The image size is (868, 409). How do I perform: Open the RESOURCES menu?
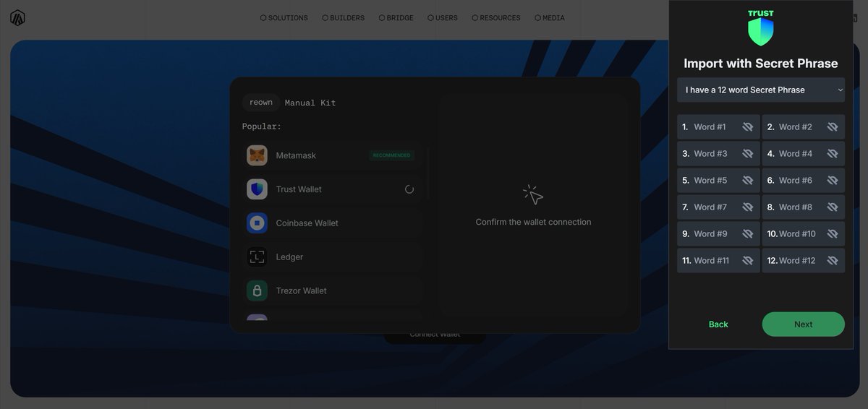496,18
